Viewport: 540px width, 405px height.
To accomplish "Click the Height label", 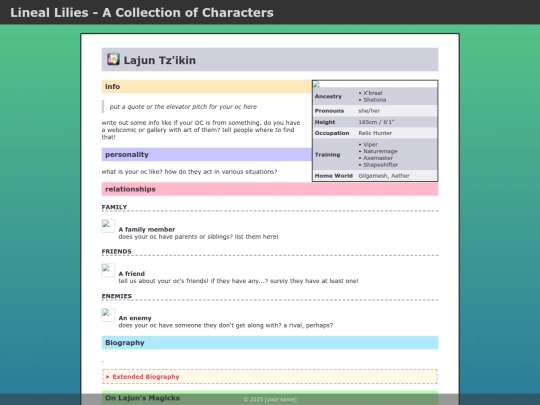I will (325, 122).
